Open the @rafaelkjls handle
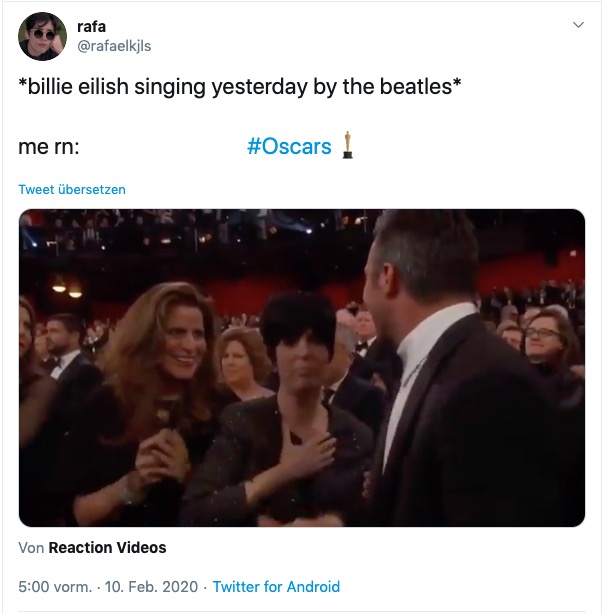The width and height of the screenshot is (603, 614). (x=114, y=46)
